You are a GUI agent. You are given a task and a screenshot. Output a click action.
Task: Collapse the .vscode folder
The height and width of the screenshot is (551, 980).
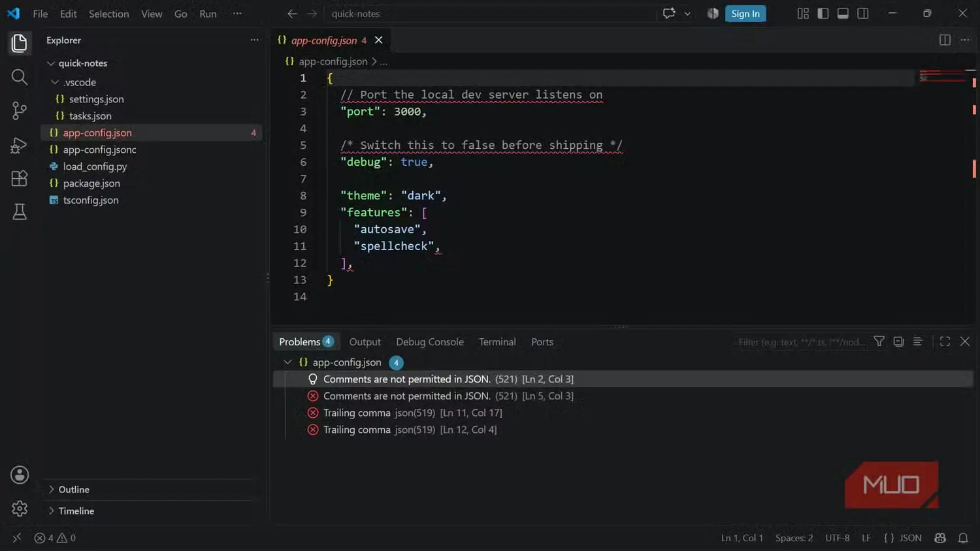55,82
